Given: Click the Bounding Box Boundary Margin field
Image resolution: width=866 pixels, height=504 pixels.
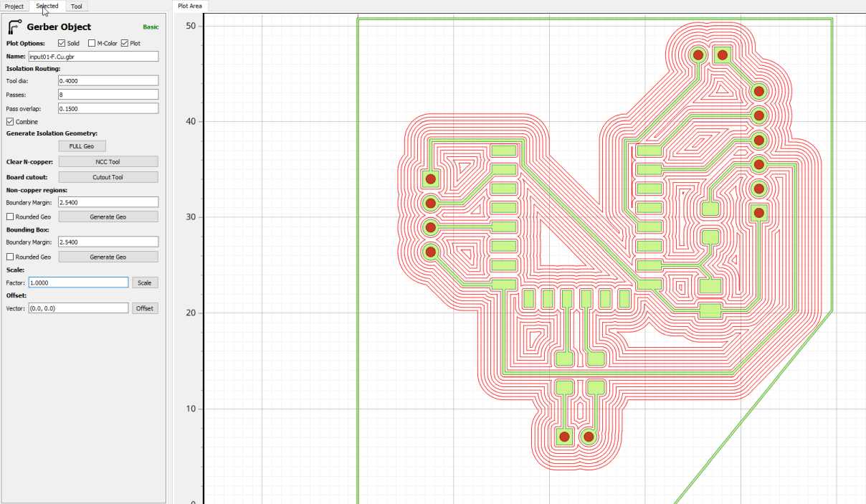Looking at the screenshot, I should (108, 242).
